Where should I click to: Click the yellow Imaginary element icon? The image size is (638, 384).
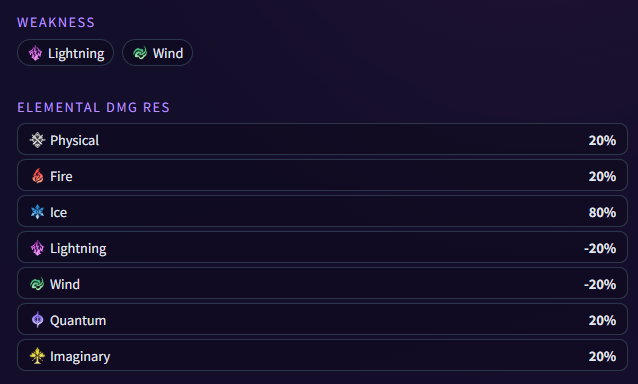click(37, 356)
